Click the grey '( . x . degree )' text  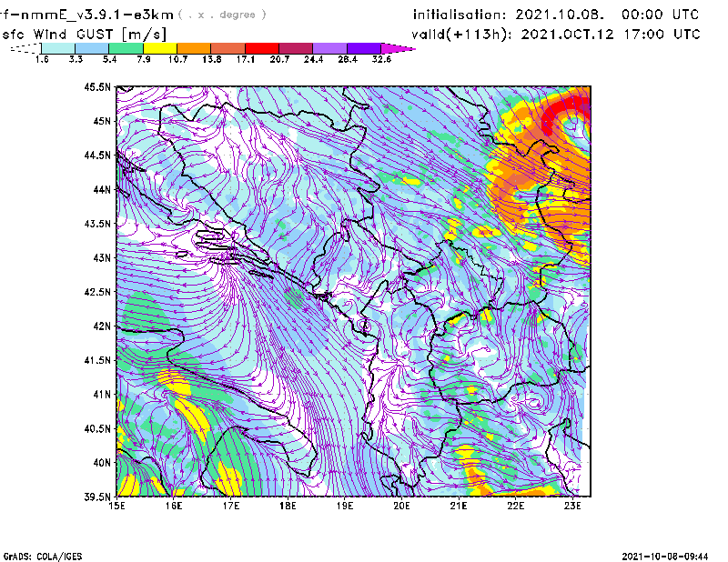(x=222, y=15)
